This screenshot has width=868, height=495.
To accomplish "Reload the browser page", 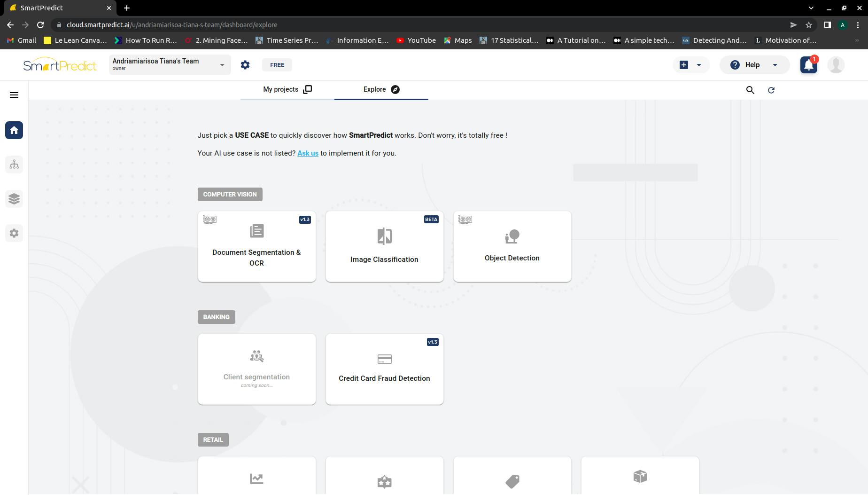I will [x=40, y=25].
